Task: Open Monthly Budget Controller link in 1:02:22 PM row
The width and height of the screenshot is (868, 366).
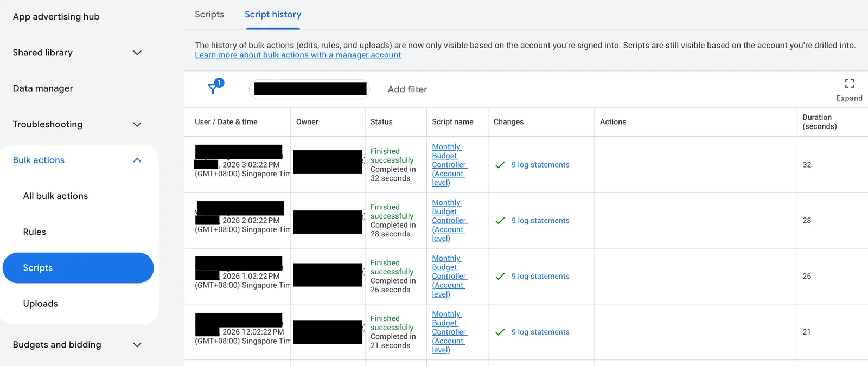Action: pos(449,277)
